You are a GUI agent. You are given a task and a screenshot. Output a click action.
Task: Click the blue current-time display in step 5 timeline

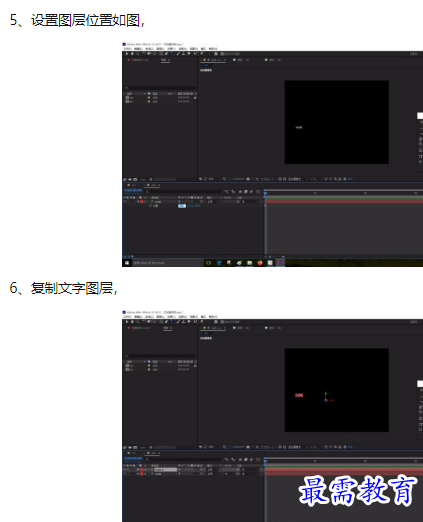[133, 190]
